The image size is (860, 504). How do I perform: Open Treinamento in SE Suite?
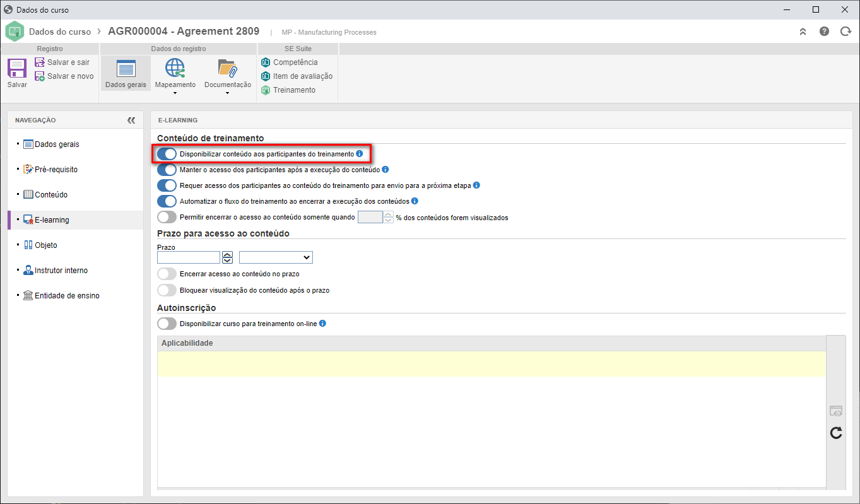coord(288,90)
